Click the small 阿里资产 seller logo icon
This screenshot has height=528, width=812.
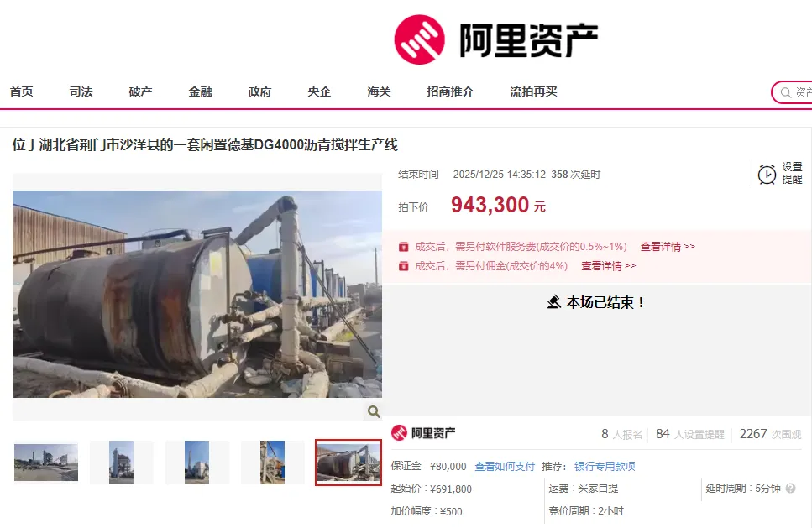click(399, 433)
